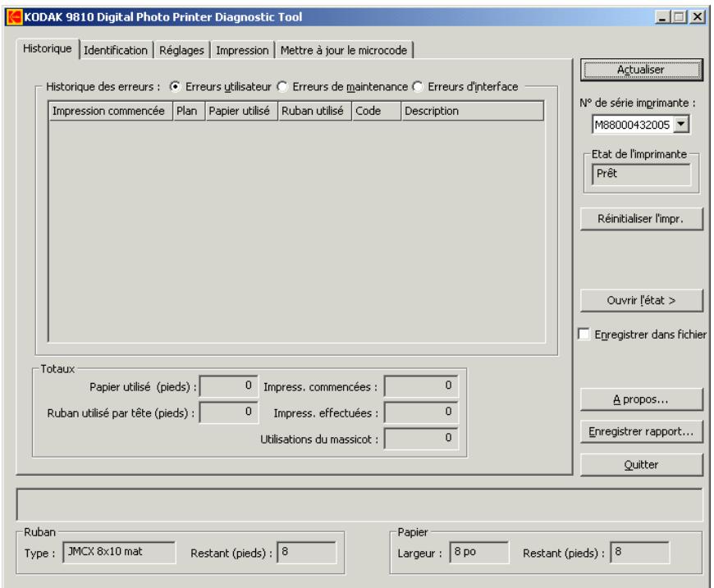The width and height of the screenshot is (714, 588).
Task: Minimize the Diagnostic Tool window
Action: [662, 17]
